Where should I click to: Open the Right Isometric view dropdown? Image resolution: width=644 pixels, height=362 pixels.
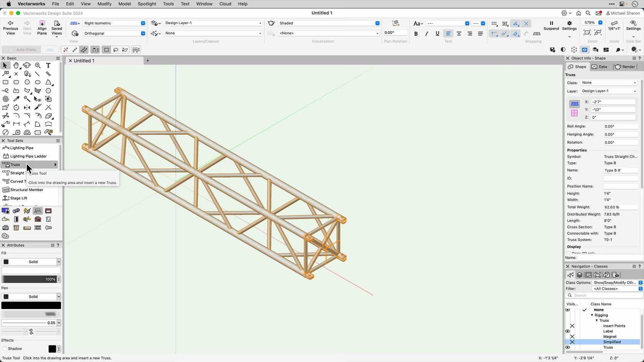142,23
